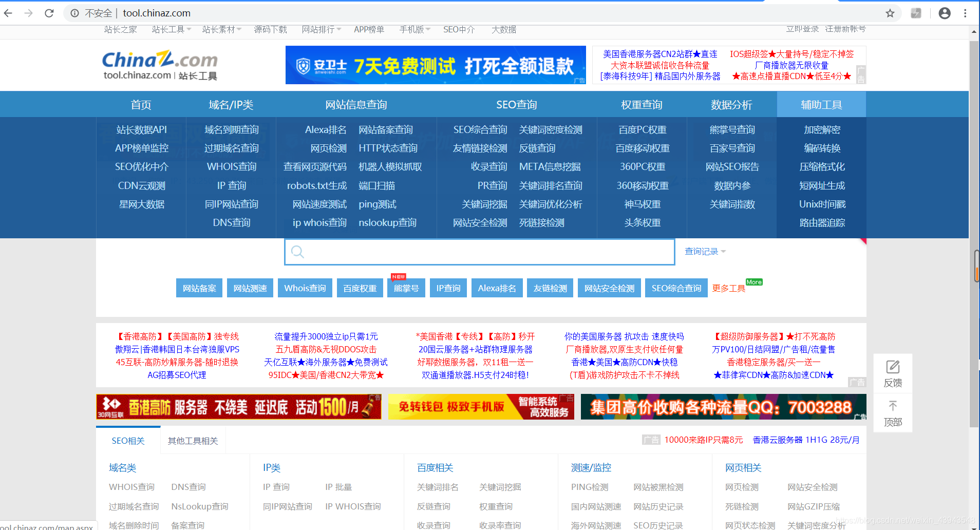The width and height of the screenshot is (980, 530).
Task: Click the 立即登录 login link
Action: [802, 29]
